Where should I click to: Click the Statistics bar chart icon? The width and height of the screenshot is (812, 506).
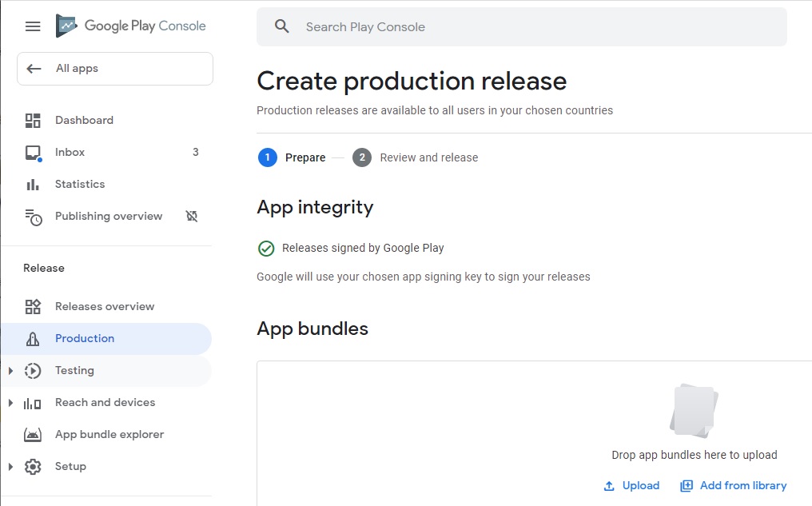click(33, 185)
